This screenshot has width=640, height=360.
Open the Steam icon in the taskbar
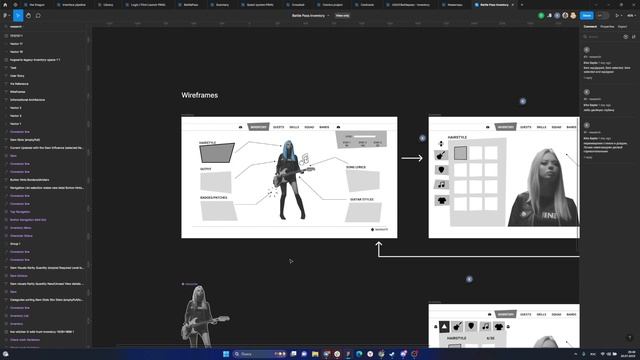(392, 354)
